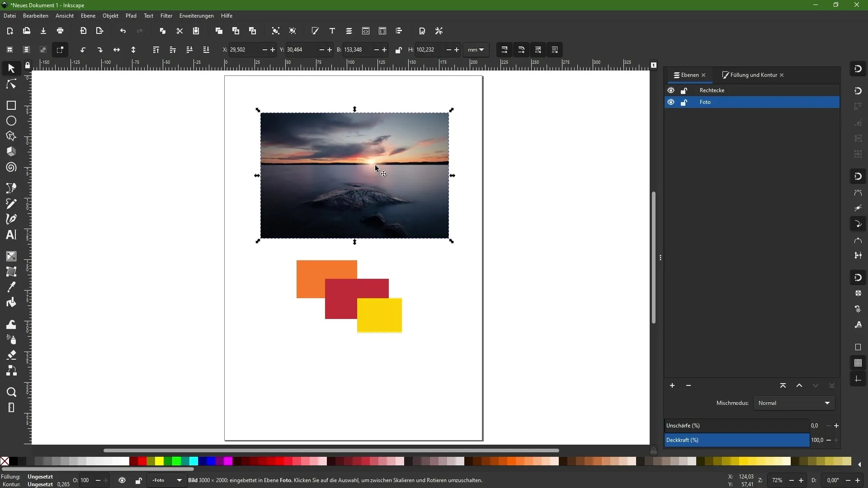Select the Spiral tool
Image resolution: width=868 pixels, height=488 pixels.
click(x=11, y=168)
